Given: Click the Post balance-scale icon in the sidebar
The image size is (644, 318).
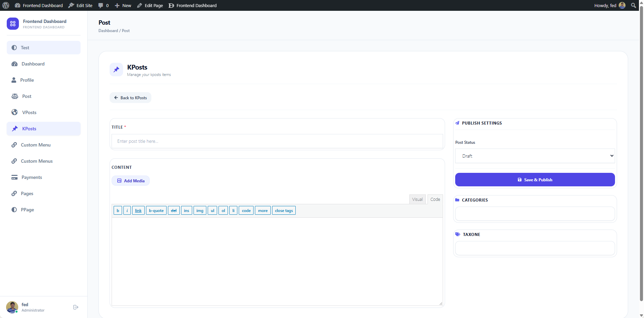Looking at the screenshot, I should (15, 96).
